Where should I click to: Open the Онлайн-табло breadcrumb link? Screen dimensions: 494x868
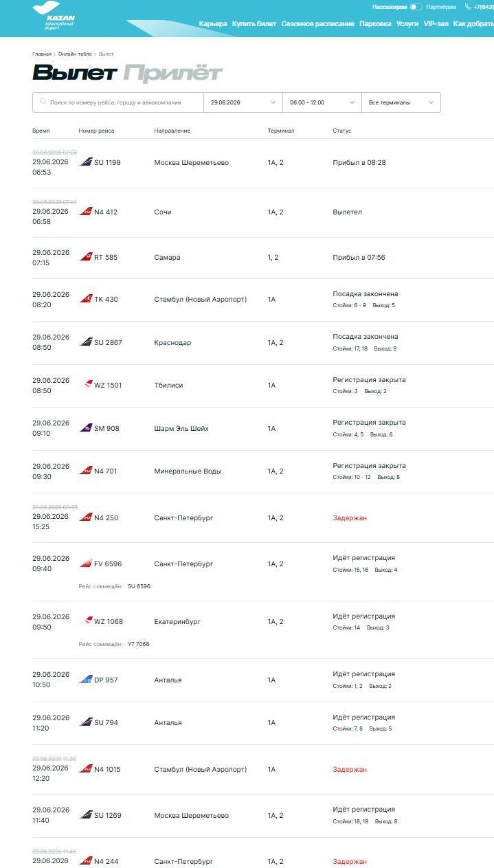pos(75,54)
